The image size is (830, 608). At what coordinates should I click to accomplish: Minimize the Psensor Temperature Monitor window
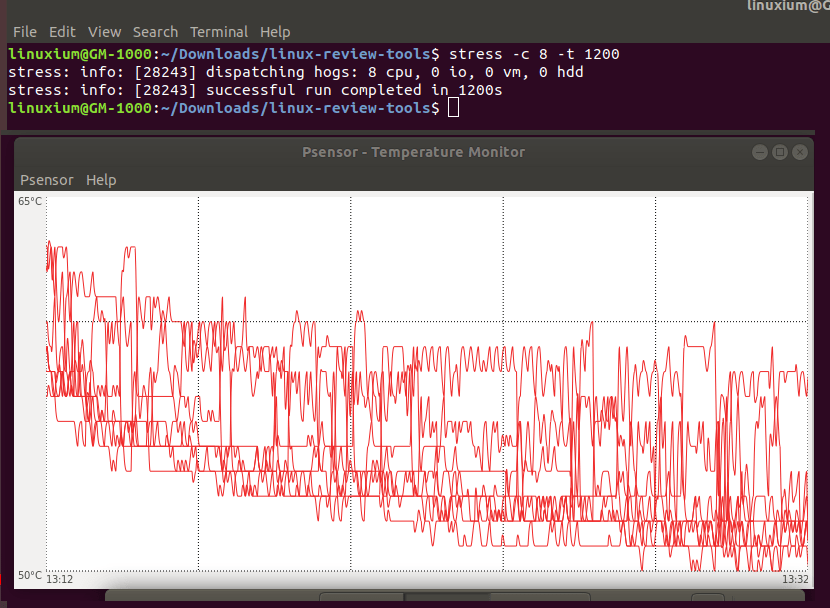(760, 152)
